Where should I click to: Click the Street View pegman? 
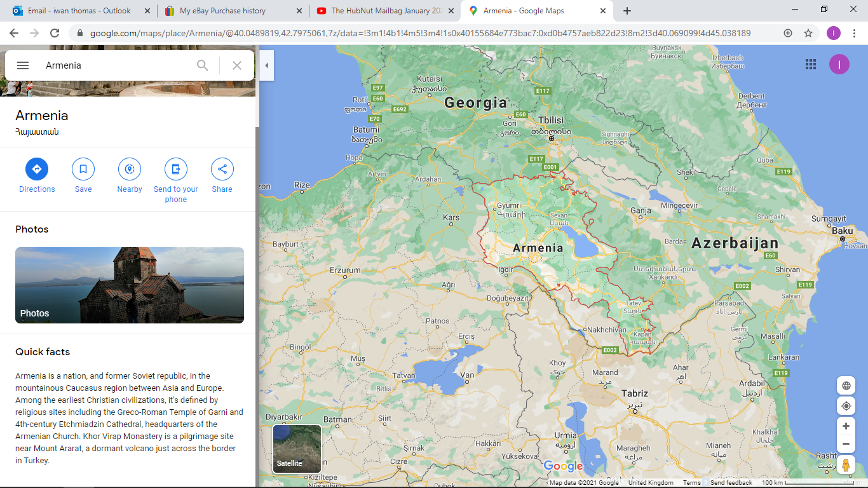point(846,465)
